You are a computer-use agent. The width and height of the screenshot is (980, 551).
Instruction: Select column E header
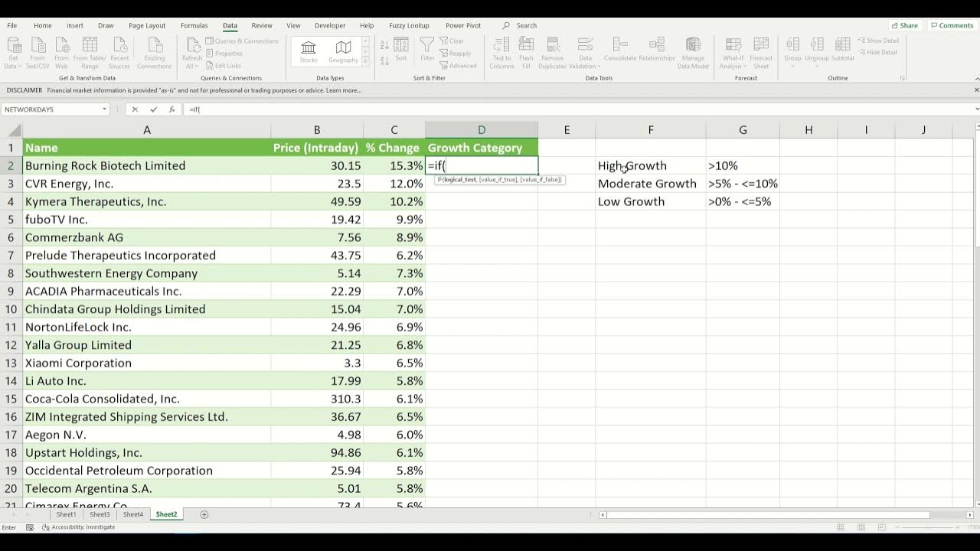(x=567, y=130)
